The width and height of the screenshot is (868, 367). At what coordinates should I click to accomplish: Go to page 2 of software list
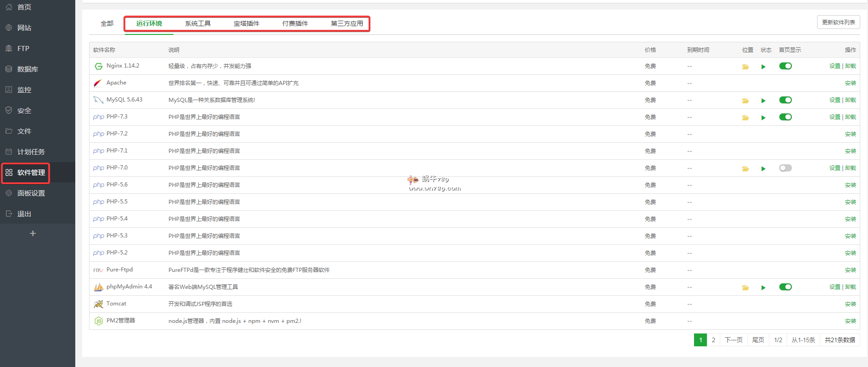[713, 340]
